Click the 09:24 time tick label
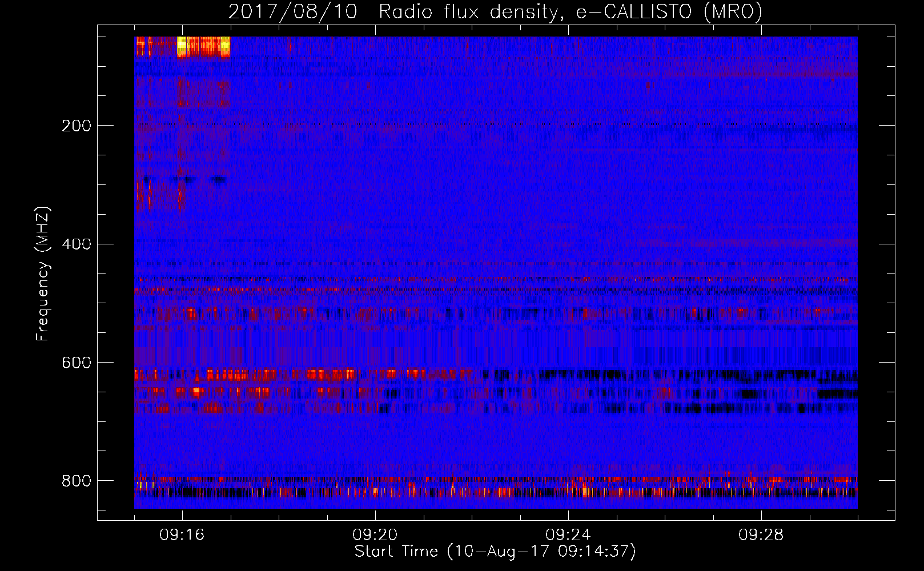 click(x=568, y=535)
